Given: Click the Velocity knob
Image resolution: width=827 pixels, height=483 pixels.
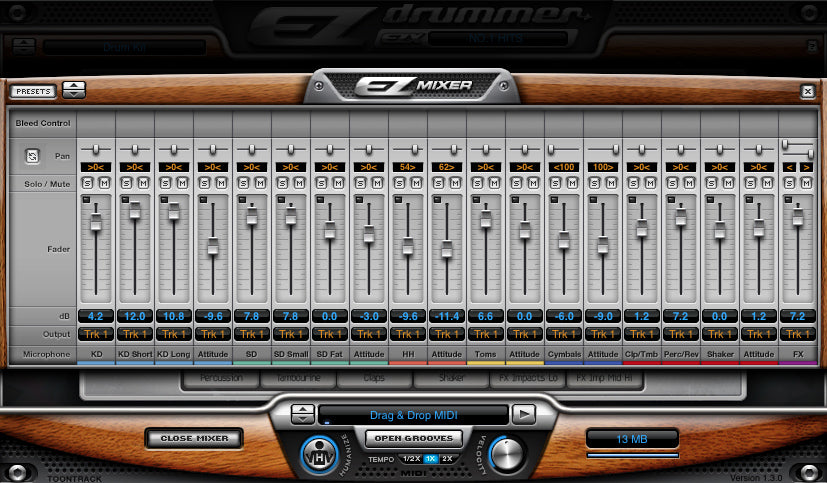Looking at the screenshot, I should pyautogui.click(x=507, y=455).
